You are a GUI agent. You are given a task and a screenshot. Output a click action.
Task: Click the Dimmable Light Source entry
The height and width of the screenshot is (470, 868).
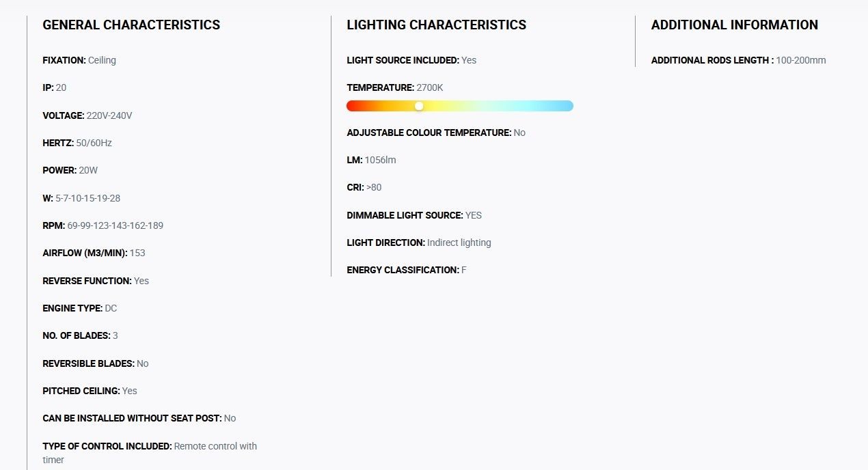pos(414,215)
